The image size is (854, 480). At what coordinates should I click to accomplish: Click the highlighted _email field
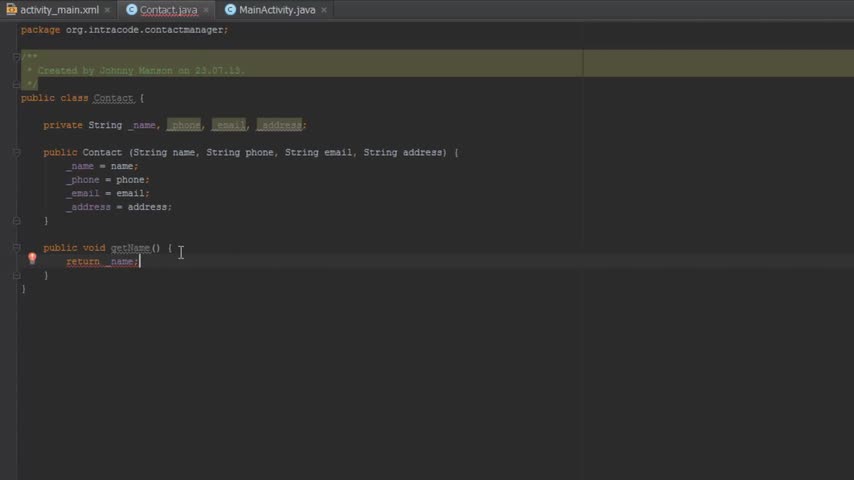click(x=229, y=125)
